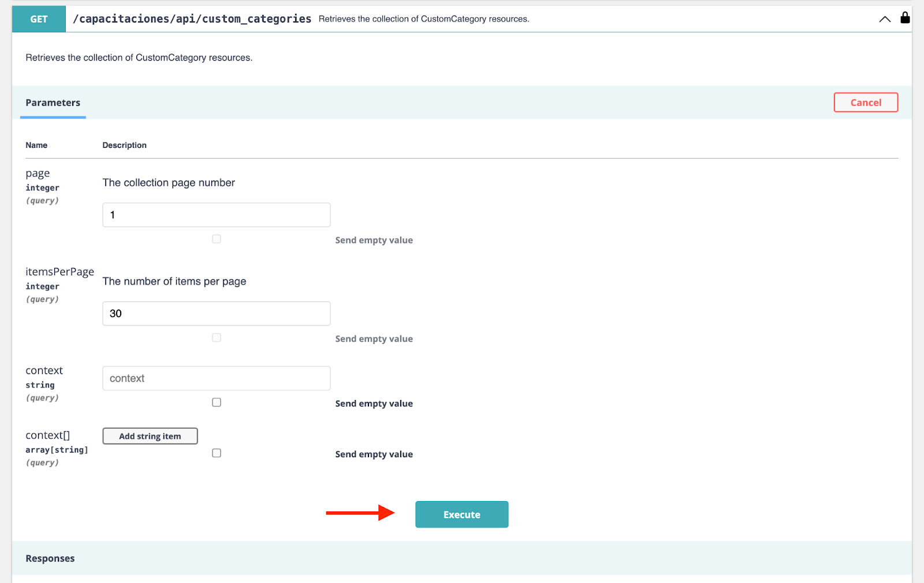Enable Send empty value for context string
924x583 pixels.
217,402
